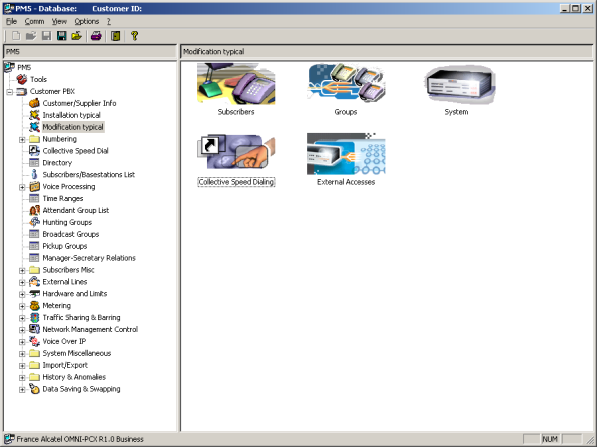Viewport: 597px width, 447px height.
Task: Open the Groups telephones icon
Action: click(346, 84)
